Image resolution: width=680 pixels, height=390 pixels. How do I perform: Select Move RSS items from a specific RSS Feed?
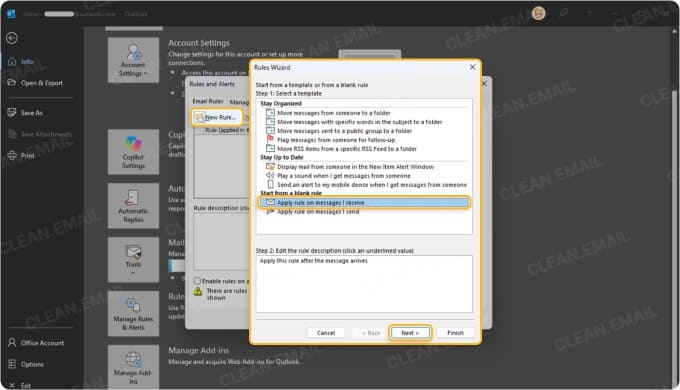[x=347, y=149]
